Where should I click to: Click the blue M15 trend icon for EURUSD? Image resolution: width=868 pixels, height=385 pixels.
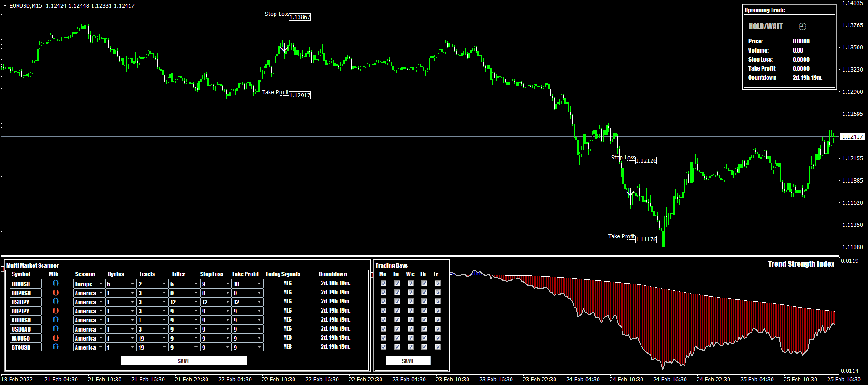point(56,283)
